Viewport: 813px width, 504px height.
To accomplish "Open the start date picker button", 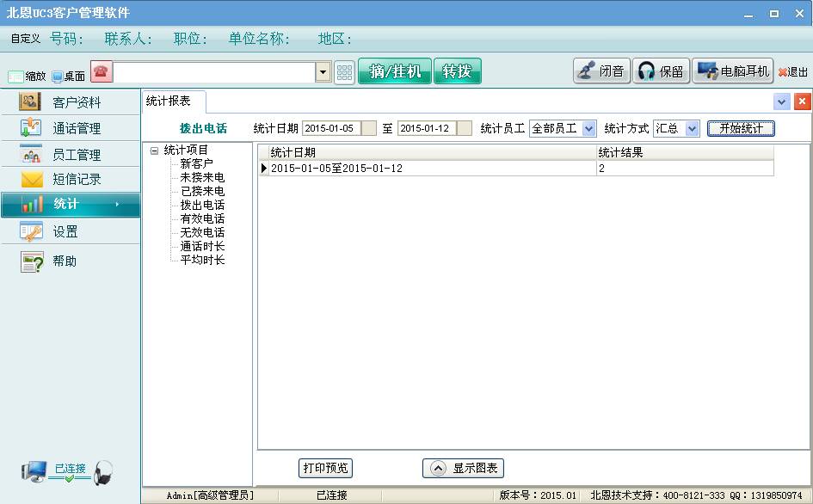I will (x=369, y=128).
